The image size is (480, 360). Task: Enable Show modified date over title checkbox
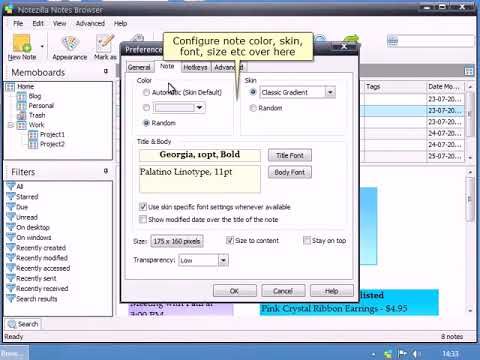coord(143,219)
